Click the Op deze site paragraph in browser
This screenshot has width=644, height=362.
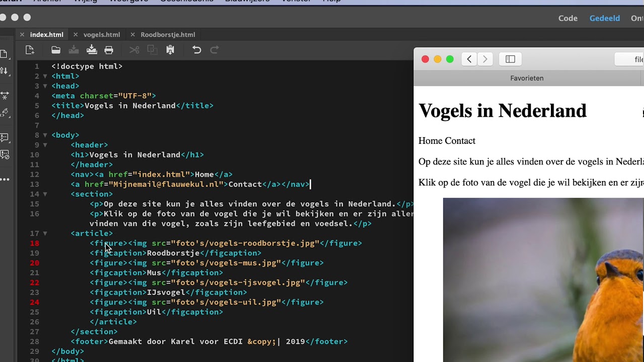pyautogui.click(x=531, y=162)
